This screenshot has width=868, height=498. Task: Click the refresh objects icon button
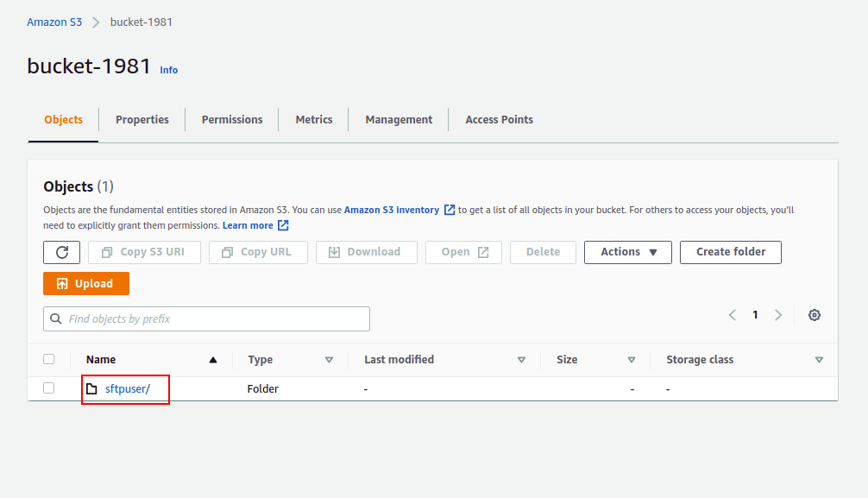tap(61, 252)
